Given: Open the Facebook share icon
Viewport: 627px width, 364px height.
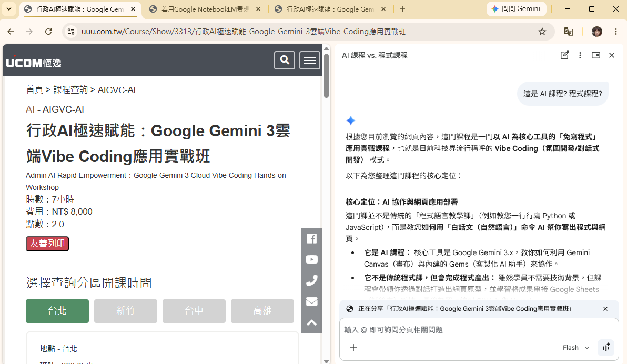Looking at the screenshot, I should point(312,239).
